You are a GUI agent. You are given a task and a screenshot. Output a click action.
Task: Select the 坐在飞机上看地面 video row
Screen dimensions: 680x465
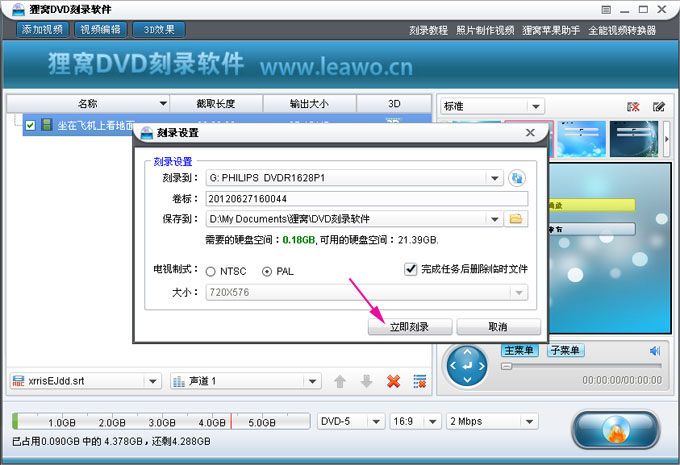click(227, 125)
